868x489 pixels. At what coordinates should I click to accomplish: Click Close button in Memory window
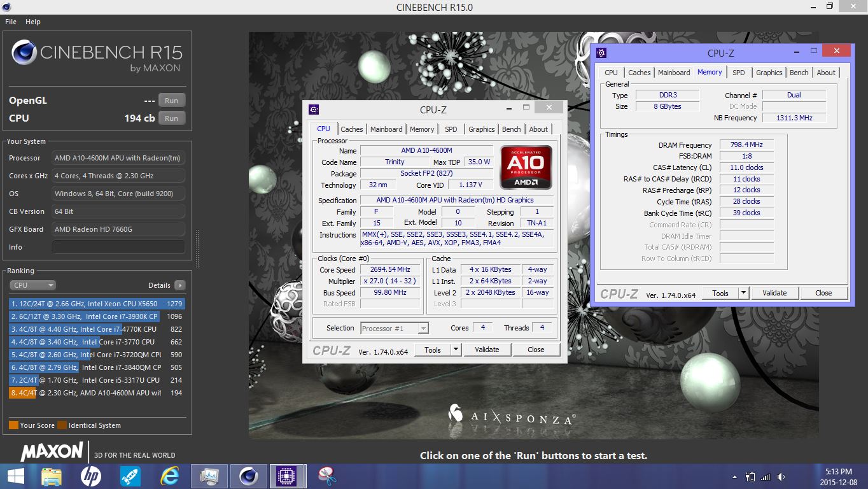pyautogui.click(x=823, y=293)
